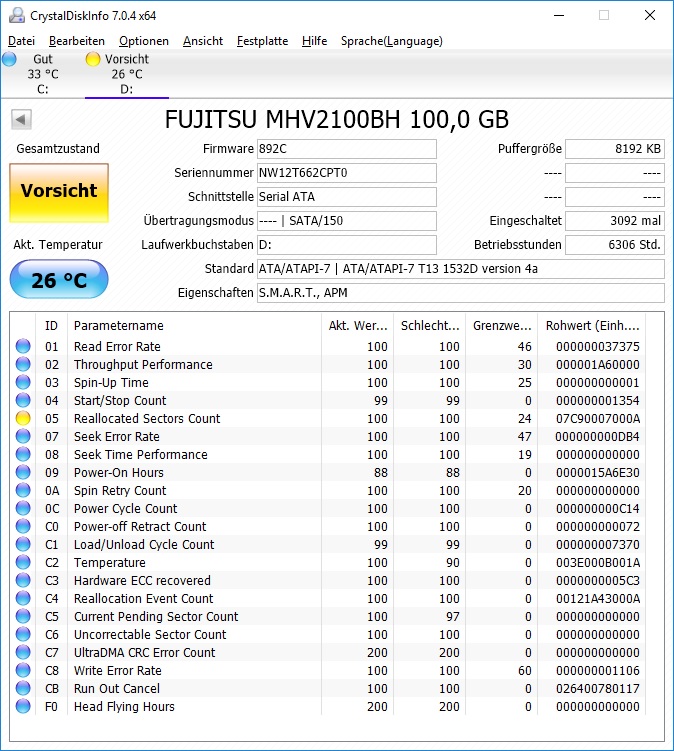Click the yellow Vorsicht health status button

pos(59,193)
